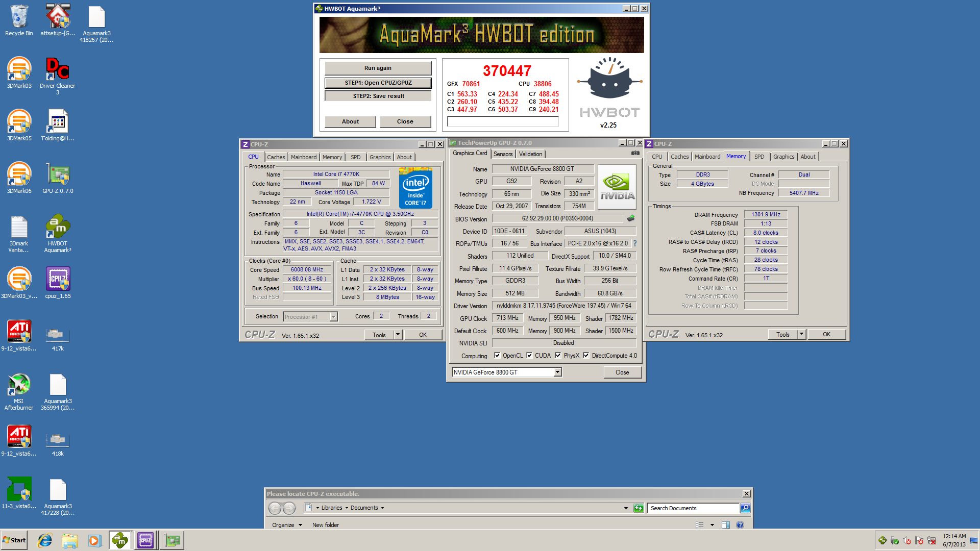Toggle the PhysX checkbox in GPU-Z
This screenshot has width=980, height=551.
[558, 356]
